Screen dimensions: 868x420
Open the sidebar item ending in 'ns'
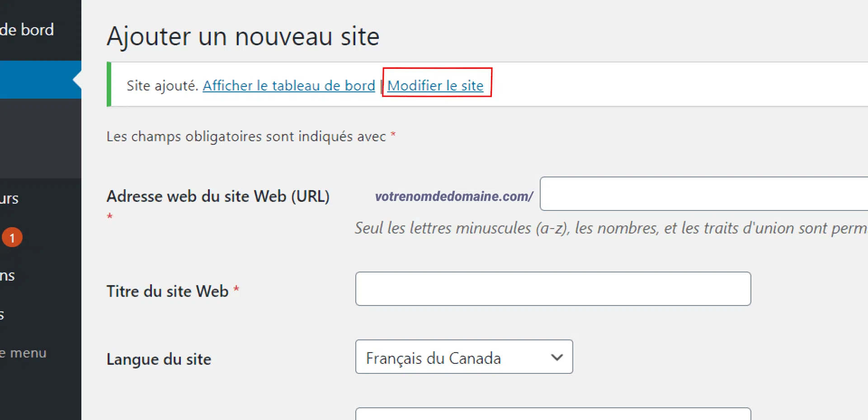(8, 275)
